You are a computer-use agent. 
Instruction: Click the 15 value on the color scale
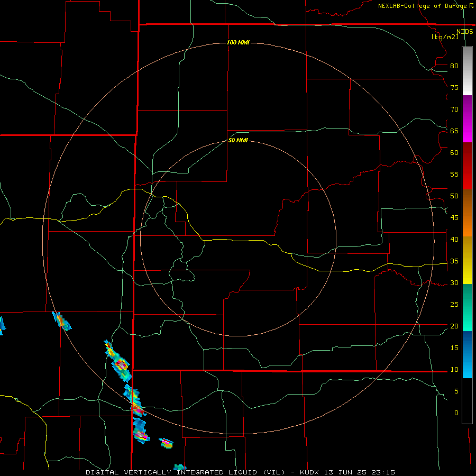click(x=454, y=348)
